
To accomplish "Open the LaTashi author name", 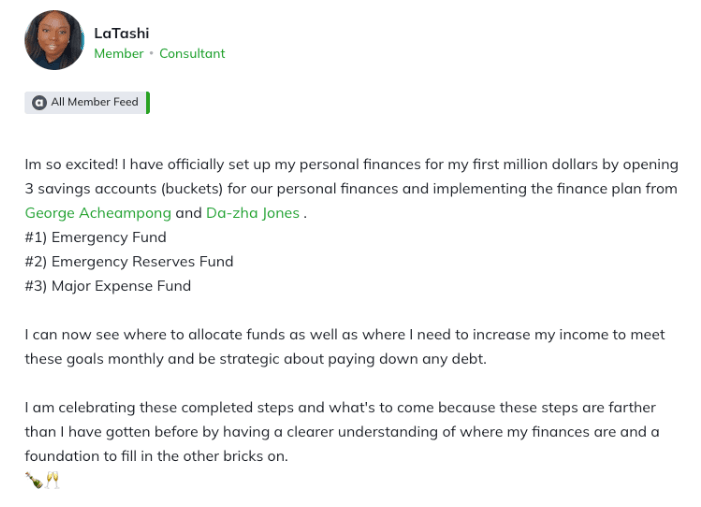I will 121,33.
